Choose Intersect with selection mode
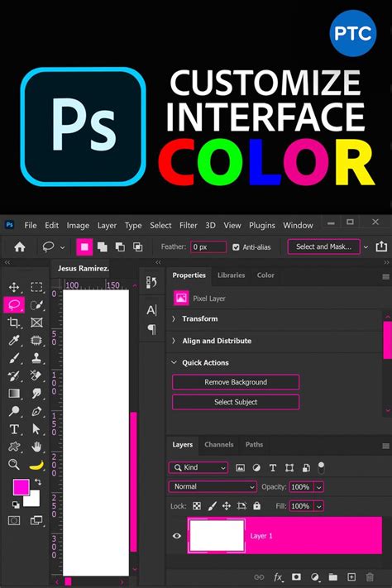This screenshot has width=392, height=588. (x=137, y=246)
